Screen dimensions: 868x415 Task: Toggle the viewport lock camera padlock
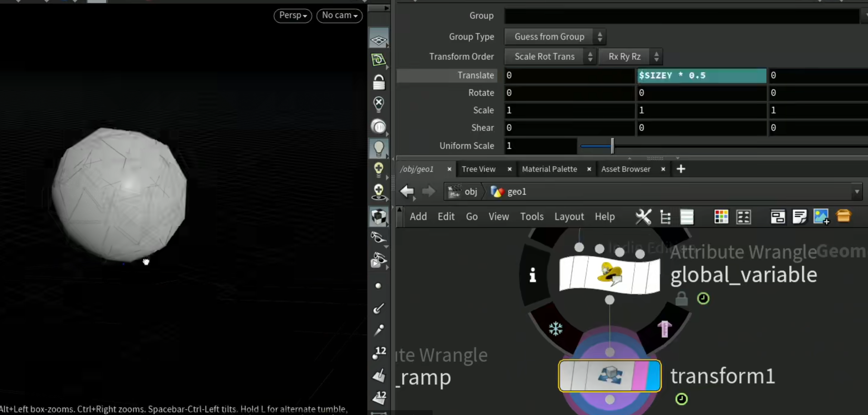378,82
